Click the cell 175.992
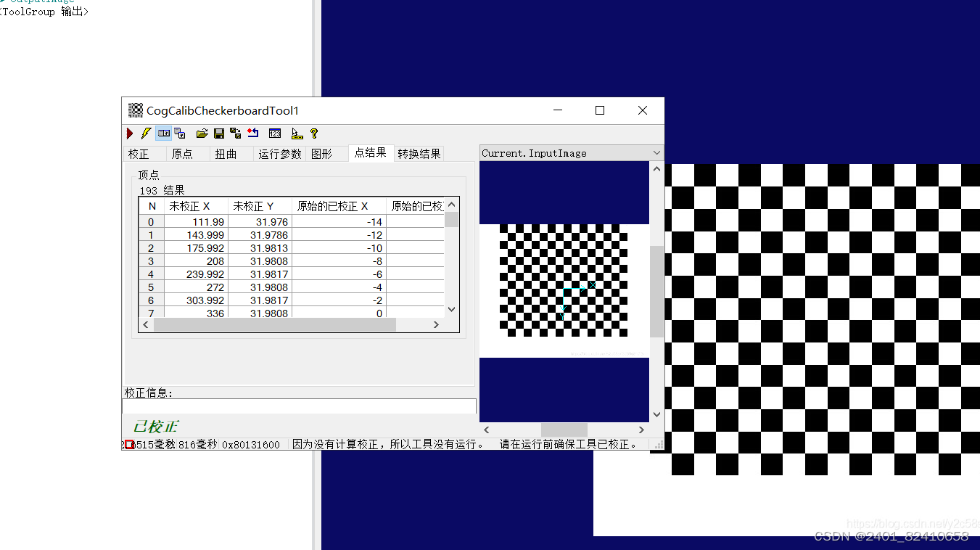Screen dimensions: 980x550 196,248
